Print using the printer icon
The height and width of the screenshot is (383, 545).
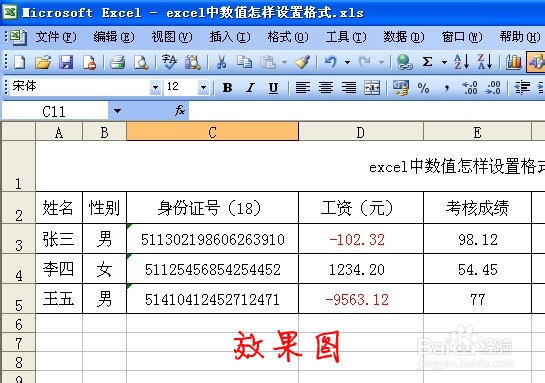[x=117, y=63]
